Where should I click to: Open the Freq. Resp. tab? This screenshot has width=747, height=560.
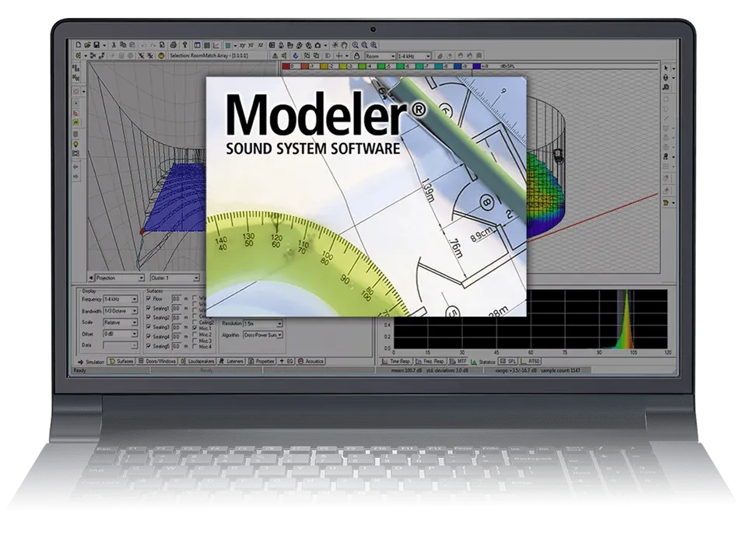click(430, 362)
